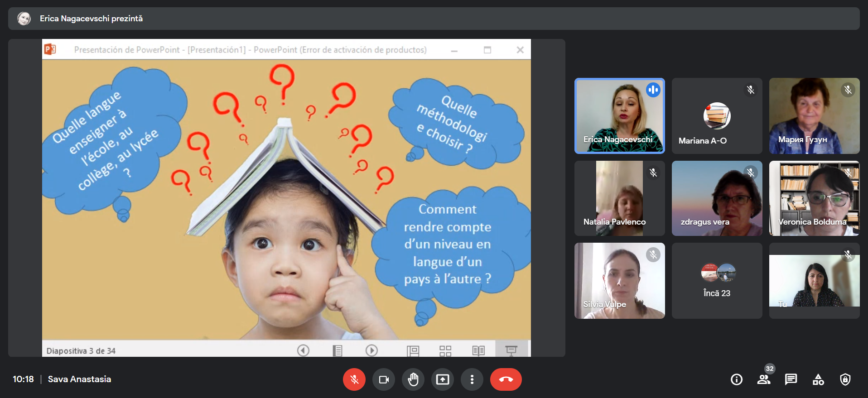The image size is (868, 398).
Task: Click the present screen button
Action: tap(443, 379)
